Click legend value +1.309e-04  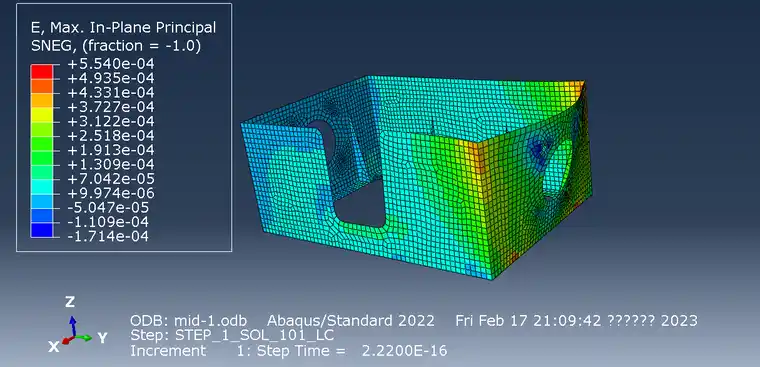(112, 164)
